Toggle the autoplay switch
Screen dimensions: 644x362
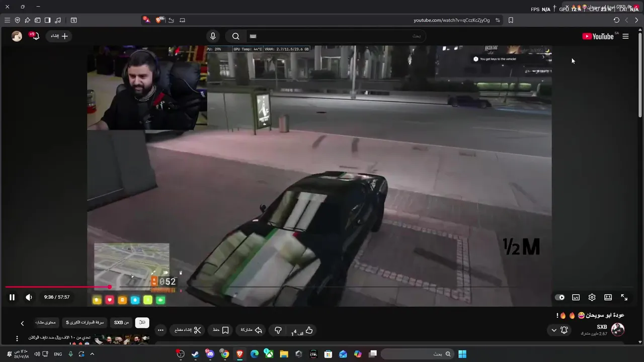pyautogui.click(x=559, y=297)
